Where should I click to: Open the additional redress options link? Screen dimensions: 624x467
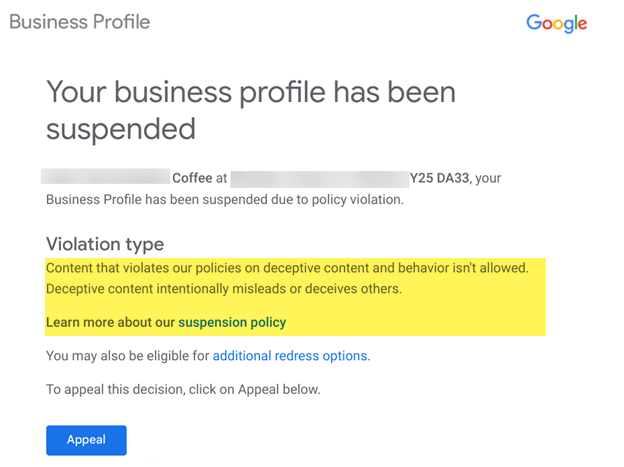coord(290,355)
